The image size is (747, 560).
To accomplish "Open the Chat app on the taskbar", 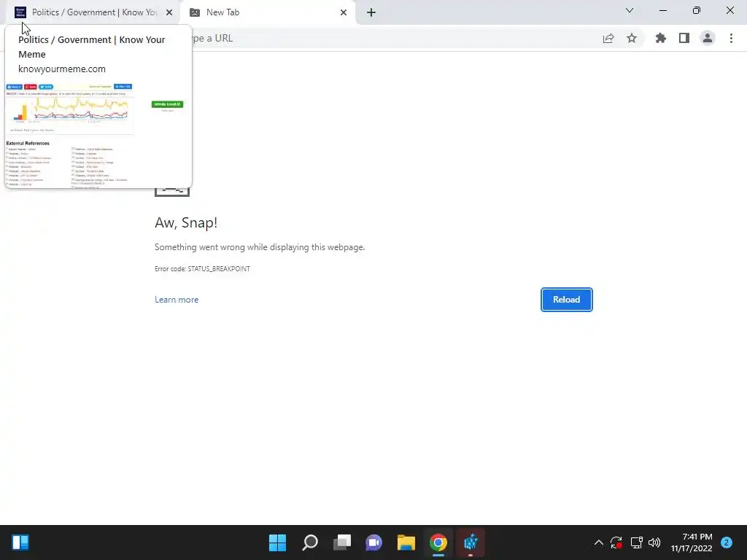I will pos(374,542).
